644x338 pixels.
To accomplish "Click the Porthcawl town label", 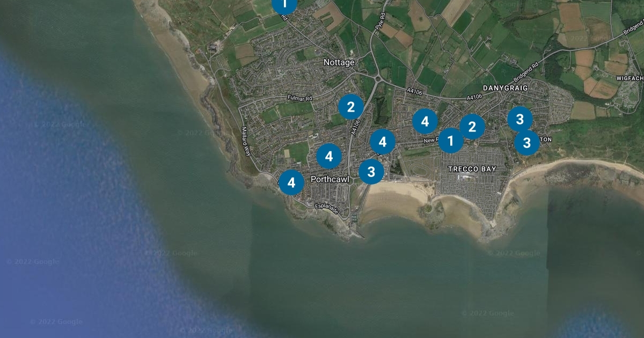I will click(x=330, y=180).
